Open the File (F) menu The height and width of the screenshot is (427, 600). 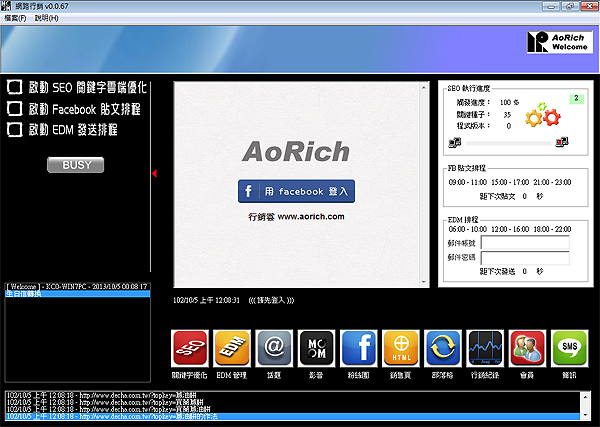15,18
